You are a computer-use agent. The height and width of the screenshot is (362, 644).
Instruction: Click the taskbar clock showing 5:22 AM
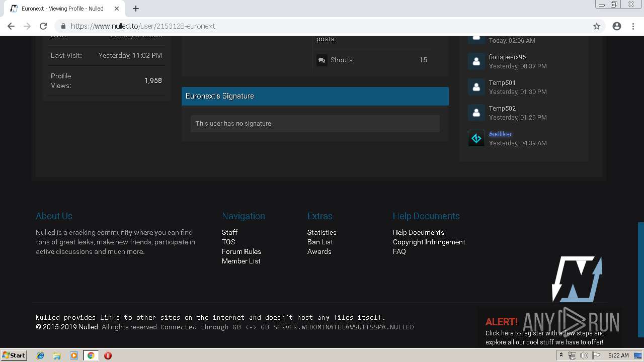tap(618, 355)
